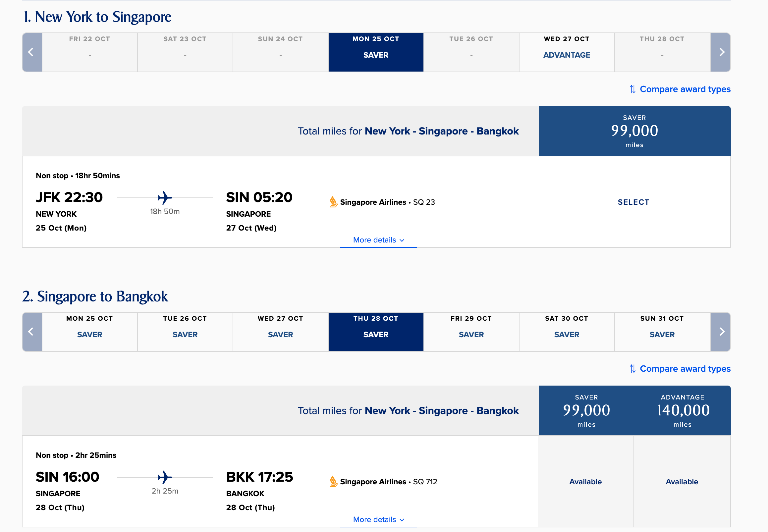Open first Compare award types link
The height and width of the screenshot is (532, 768).
tap(685, 89)
